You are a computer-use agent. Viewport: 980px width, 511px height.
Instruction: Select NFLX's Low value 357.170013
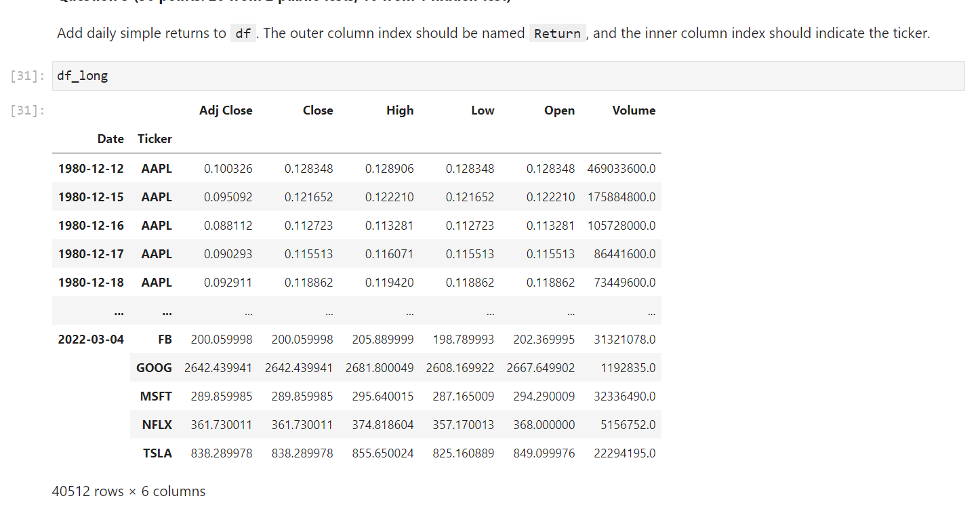click(464, 425)
